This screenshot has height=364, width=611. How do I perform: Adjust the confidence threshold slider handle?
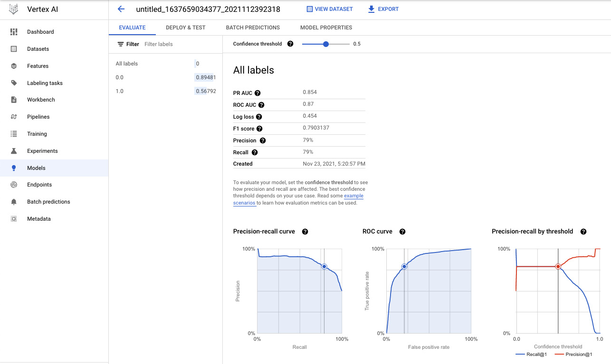[326, 44]
